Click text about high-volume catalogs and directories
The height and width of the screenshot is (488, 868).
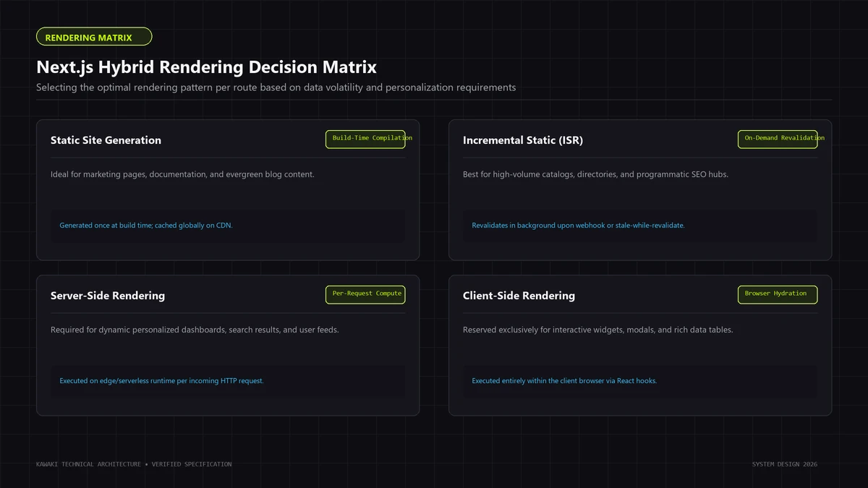595,174
